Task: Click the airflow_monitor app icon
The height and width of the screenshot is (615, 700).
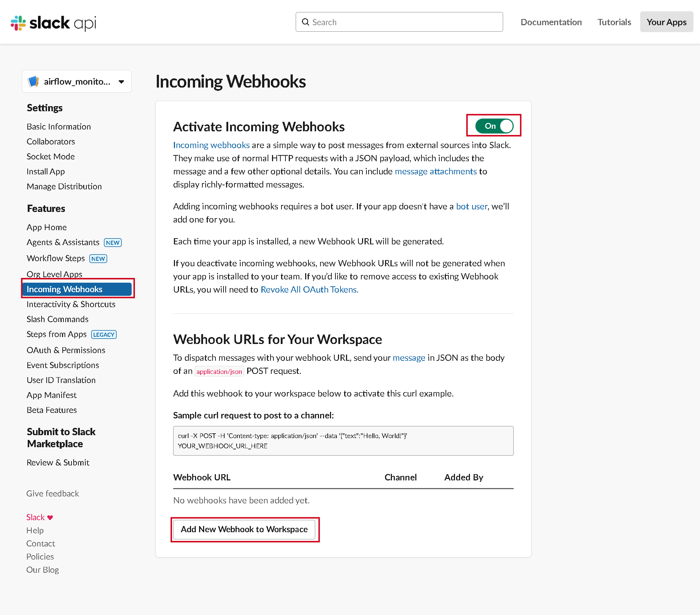Action: click(x=34, y=81)
